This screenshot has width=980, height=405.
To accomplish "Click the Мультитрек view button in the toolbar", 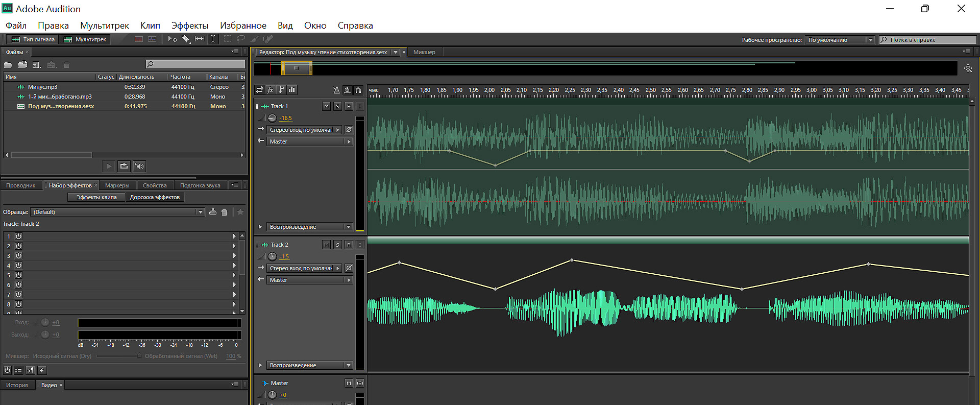I will [85, 39].
